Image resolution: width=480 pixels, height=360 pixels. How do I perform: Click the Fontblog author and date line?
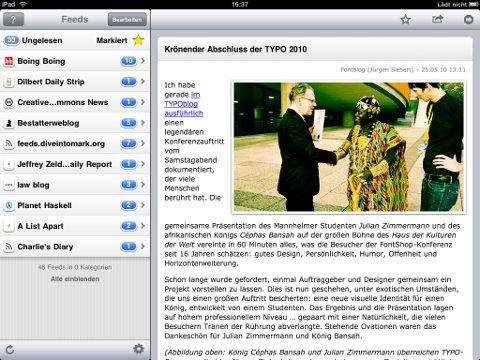click(403, 70)
